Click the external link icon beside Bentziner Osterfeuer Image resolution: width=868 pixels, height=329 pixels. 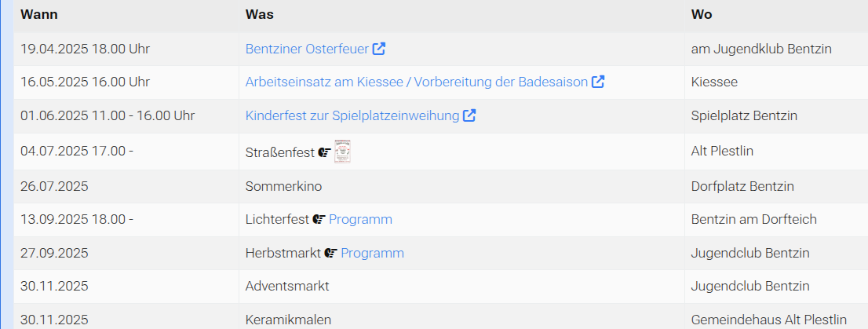pyautogui.click(x=379, y=49)
